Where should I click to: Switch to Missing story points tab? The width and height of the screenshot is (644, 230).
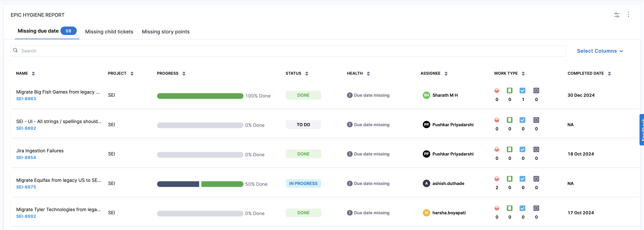click(x=166, y=32)
